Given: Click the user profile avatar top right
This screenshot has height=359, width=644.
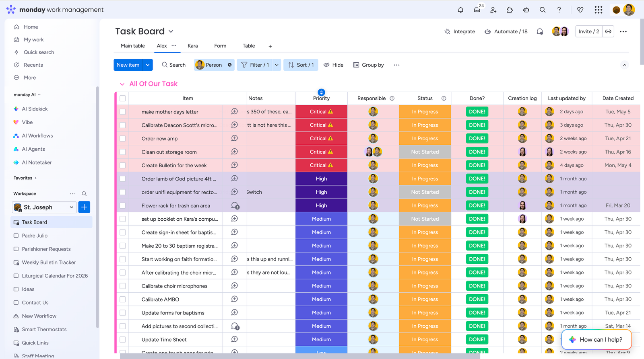Looking at the screenshot, I should 629,10.
